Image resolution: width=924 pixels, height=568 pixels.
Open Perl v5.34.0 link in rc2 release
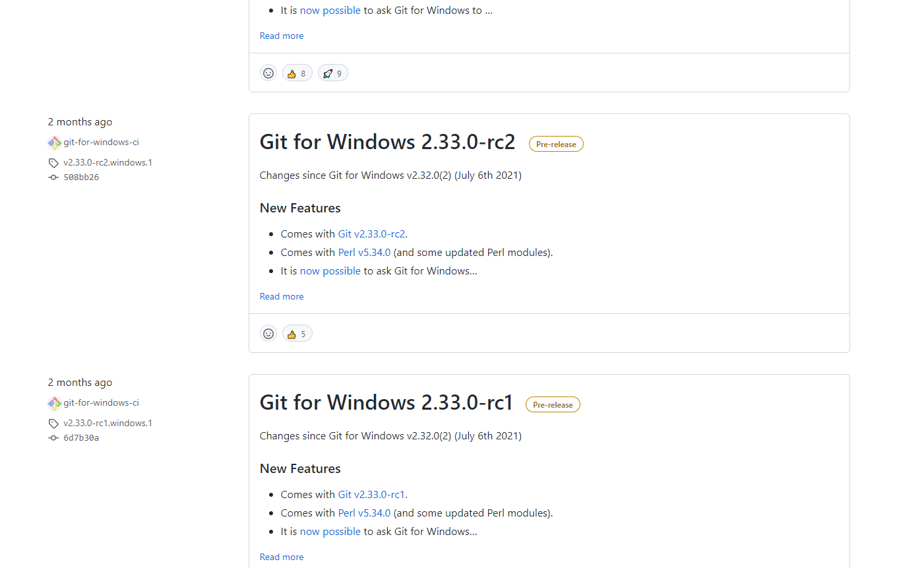[x=364, y=252]
